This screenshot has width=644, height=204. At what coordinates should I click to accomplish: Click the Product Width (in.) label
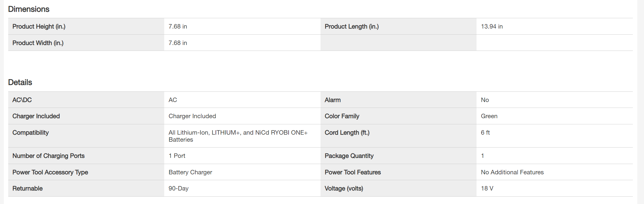tap(38, 43)
